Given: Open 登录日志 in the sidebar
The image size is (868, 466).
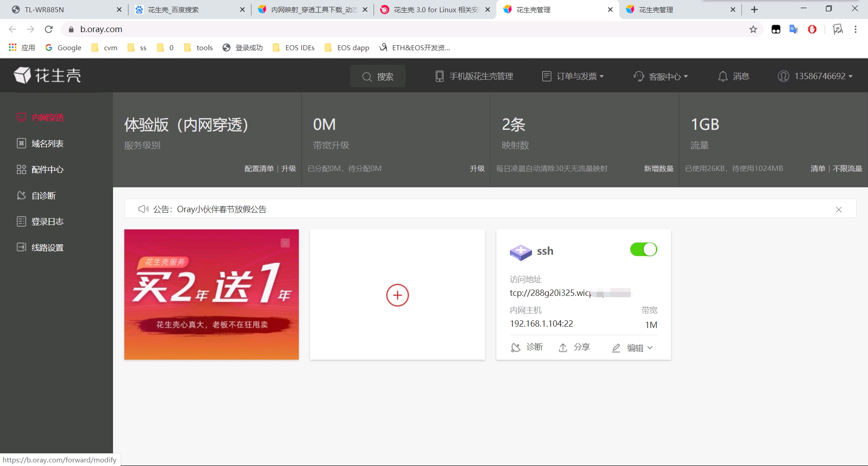Looking at the screenshot, I should [40, 222].
